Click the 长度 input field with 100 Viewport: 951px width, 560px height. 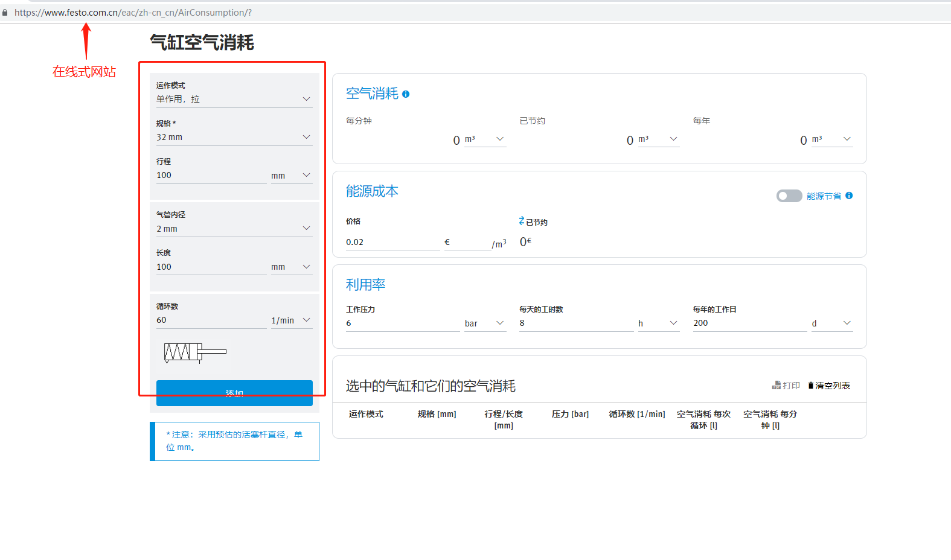(x=211, y=267)
